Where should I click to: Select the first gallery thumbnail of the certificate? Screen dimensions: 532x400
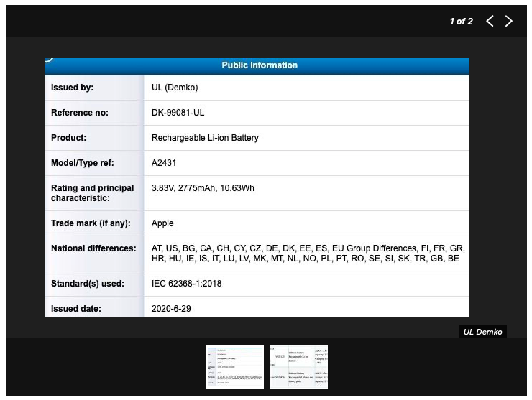(x=235, y=367)
